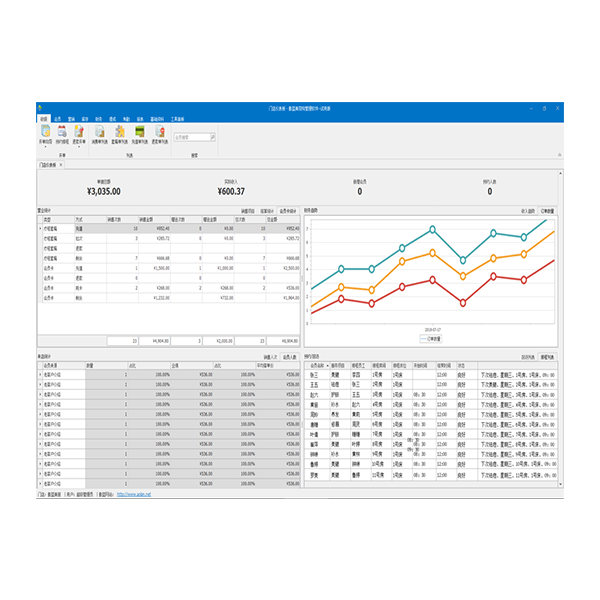Click the 开单收银 cashier icon in ribbon

click(x=46, y=132)
